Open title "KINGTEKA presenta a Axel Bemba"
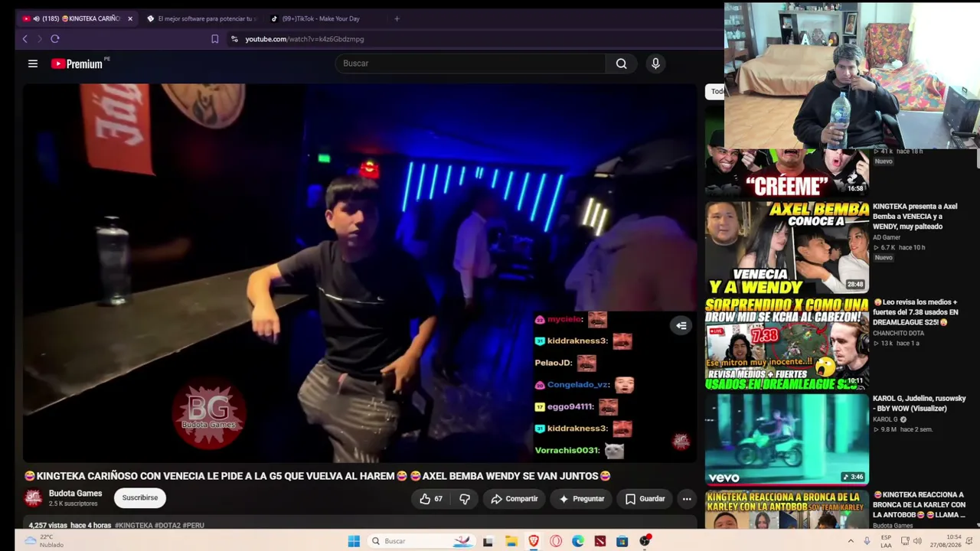 coord(915,217)
